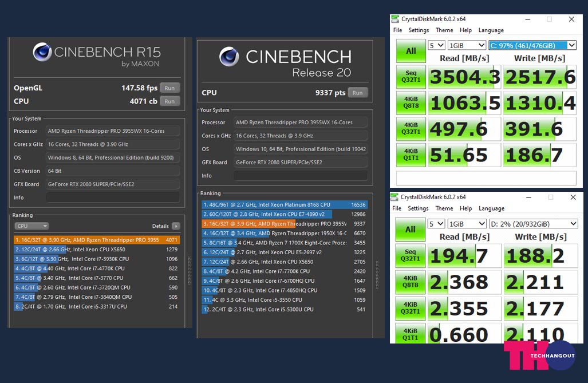Select the Core i7-3770 row in R15 ranking
Image resolution: width=588 pixels, height=383 pixels.
click(x=97, y=278)
